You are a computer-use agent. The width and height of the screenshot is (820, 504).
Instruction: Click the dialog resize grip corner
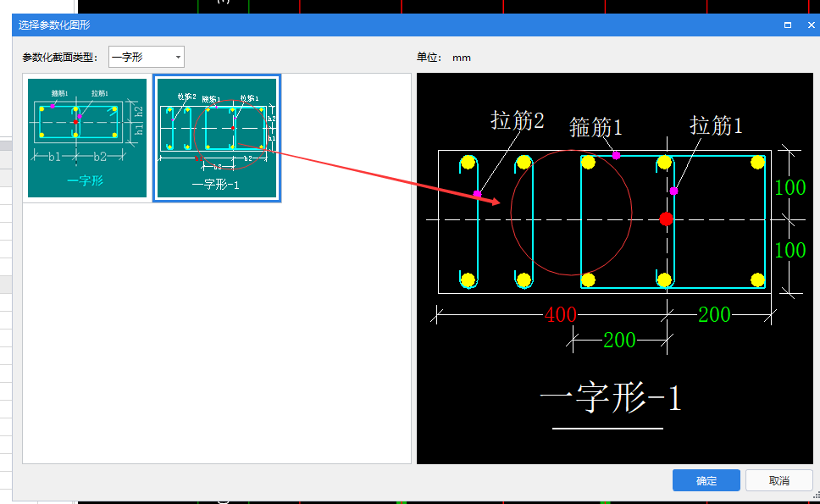(817, 496)
